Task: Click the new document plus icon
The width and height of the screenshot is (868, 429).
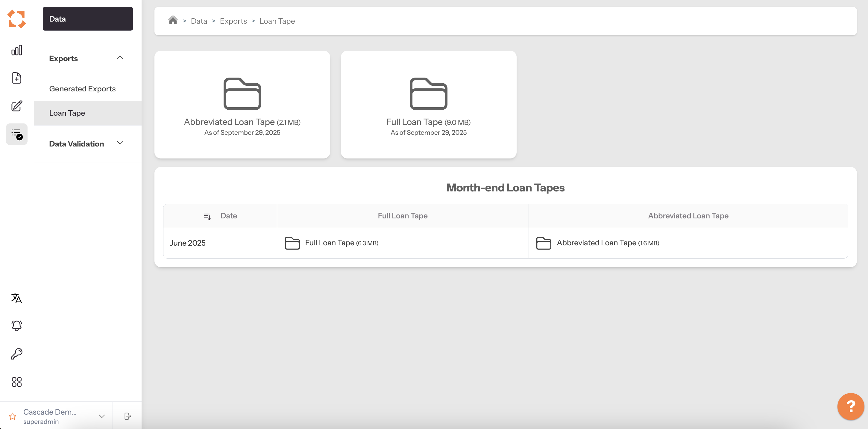Action: (16, 78)
